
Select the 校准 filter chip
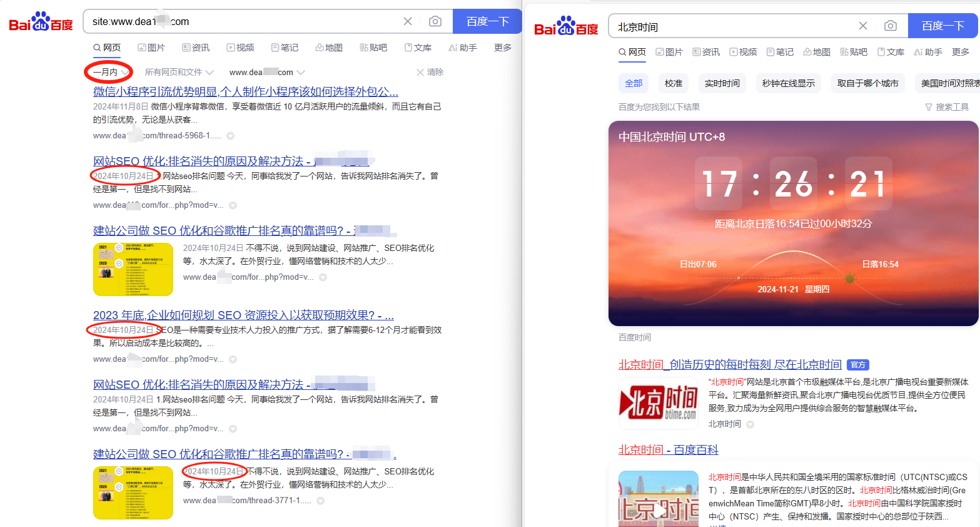[674, 83]
